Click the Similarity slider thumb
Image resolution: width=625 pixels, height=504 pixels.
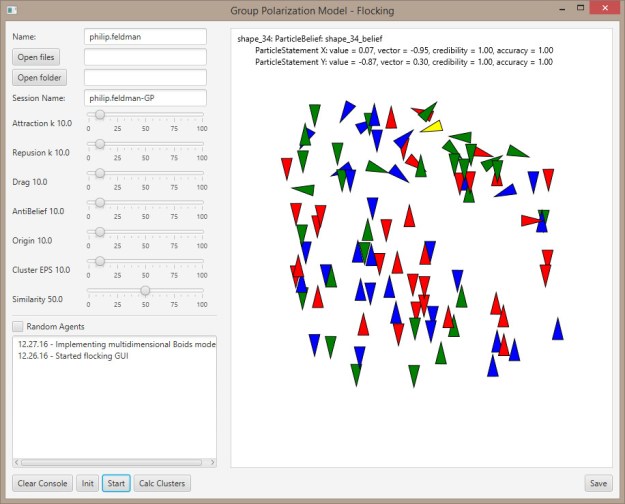[x=146, y=290]
